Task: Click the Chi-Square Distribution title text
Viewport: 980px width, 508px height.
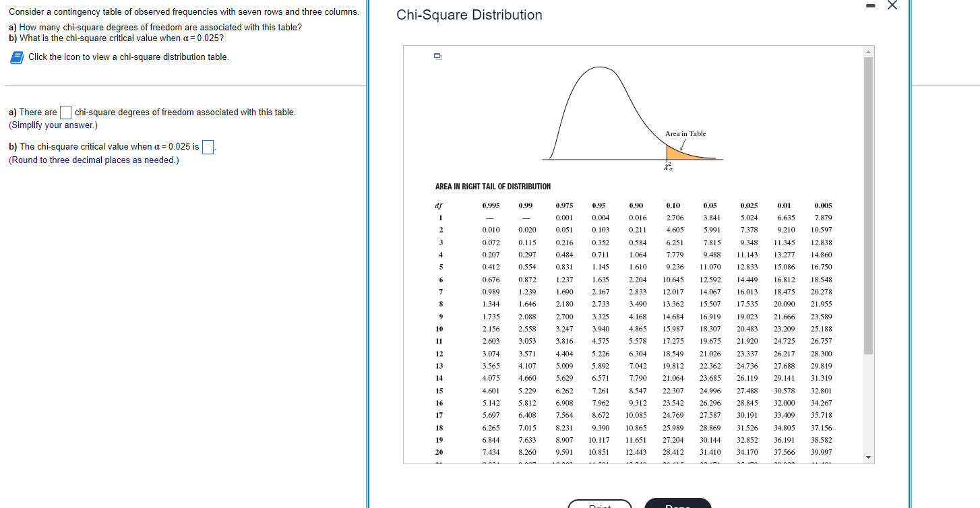Action: [x=468, y=15]
